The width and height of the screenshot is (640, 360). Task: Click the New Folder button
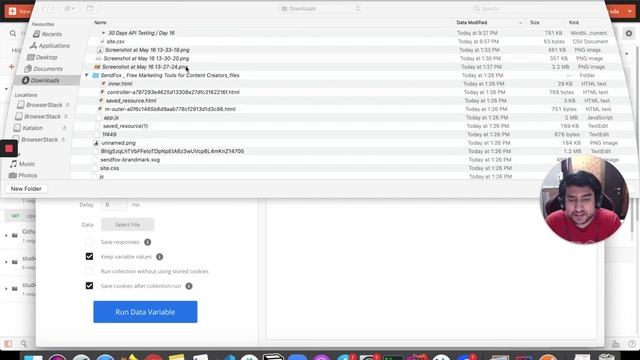click(26, 189)
